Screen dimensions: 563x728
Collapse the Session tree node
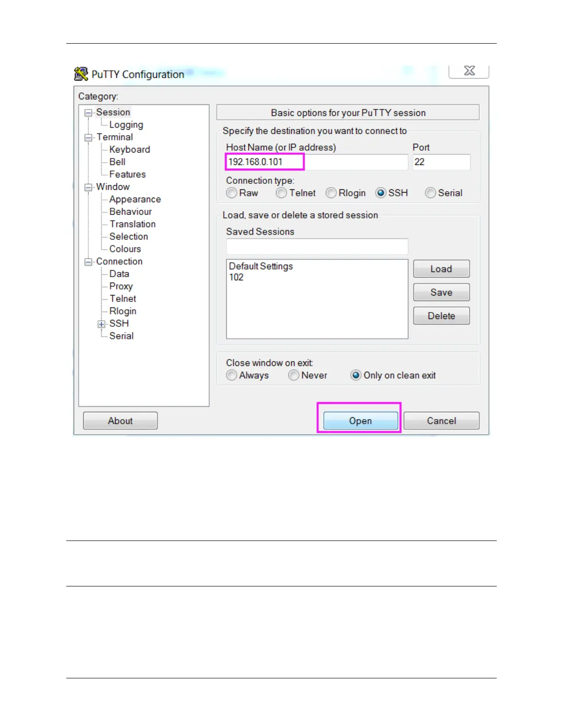click(x=88, y=113)
